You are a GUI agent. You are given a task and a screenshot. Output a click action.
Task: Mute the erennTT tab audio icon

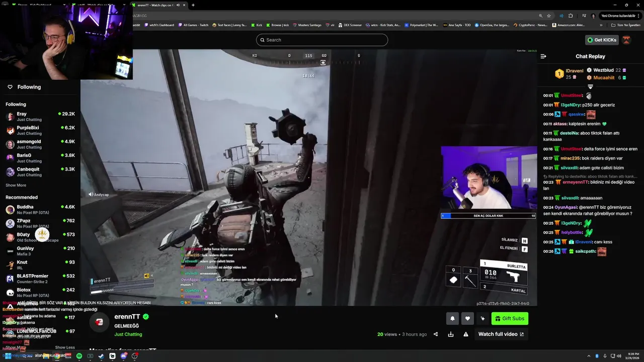pos(179,5)
